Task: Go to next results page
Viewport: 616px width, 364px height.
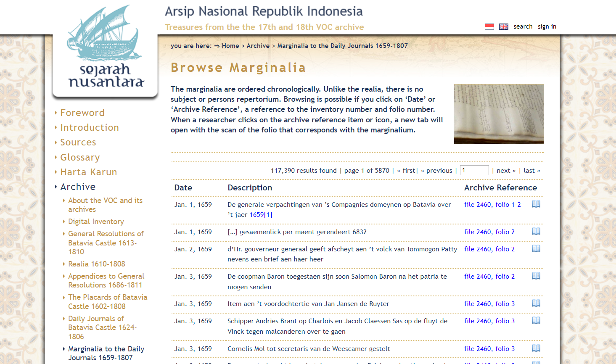Action: [506, 170]
